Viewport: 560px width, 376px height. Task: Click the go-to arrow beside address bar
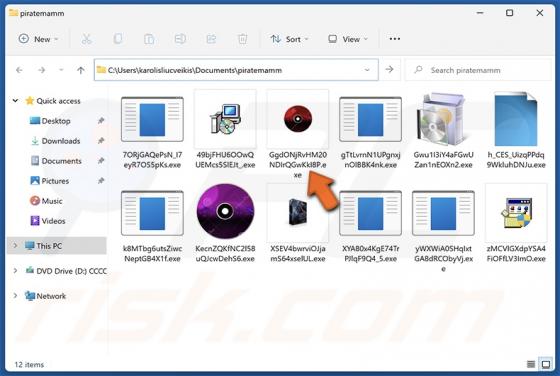(x=390, y=69)
